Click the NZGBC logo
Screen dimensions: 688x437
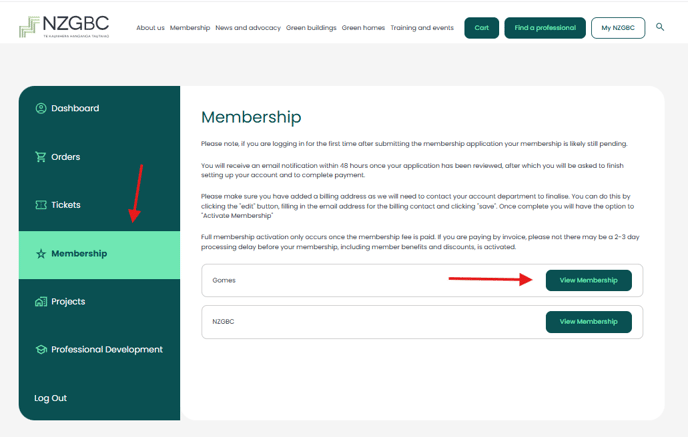64,27
